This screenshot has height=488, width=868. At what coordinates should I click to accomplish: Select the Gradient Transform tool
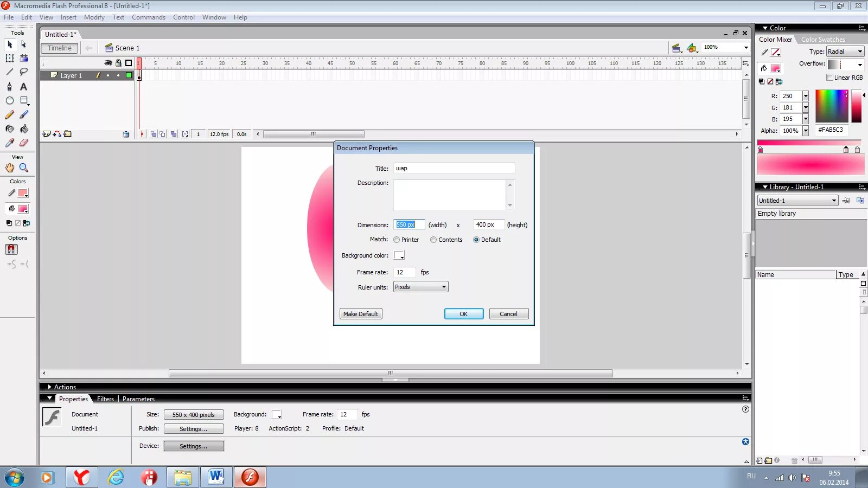(24, 58)
